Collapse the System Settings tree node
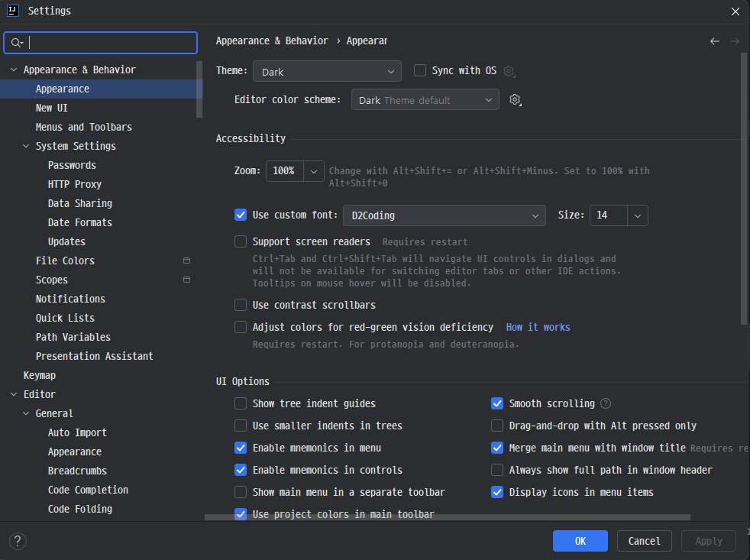 tap(26, 146)
